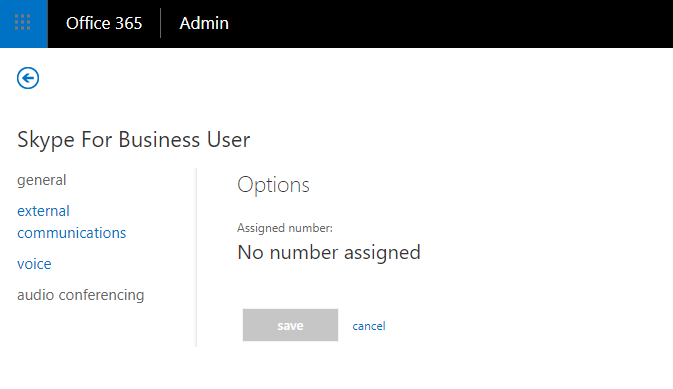Cancel the changes with the cancel link

[369, 326]
